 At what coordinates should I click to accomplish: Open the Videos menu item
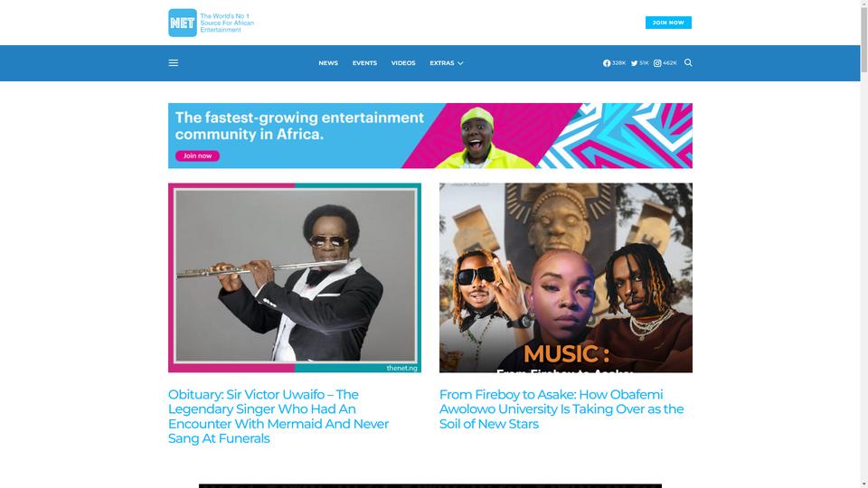click(403, 63)
